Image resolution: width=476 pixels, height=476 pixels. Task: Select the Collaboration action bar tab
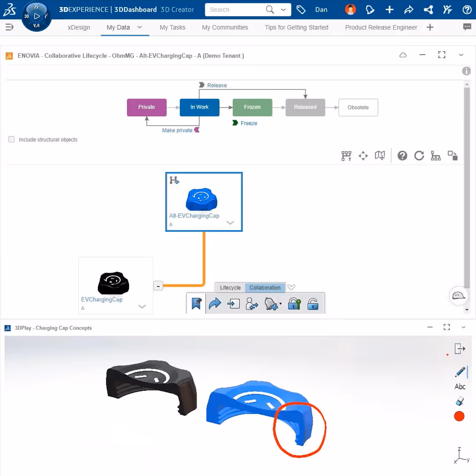tap(265, 287)
